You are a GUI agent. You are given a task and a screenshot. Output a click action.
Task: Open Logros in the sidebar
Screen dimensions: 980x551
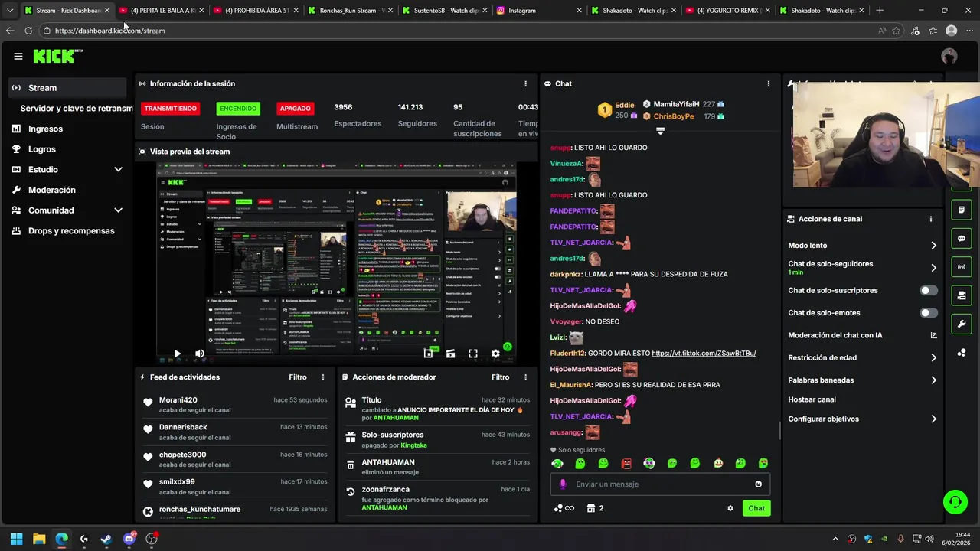(x=41, y=149)
